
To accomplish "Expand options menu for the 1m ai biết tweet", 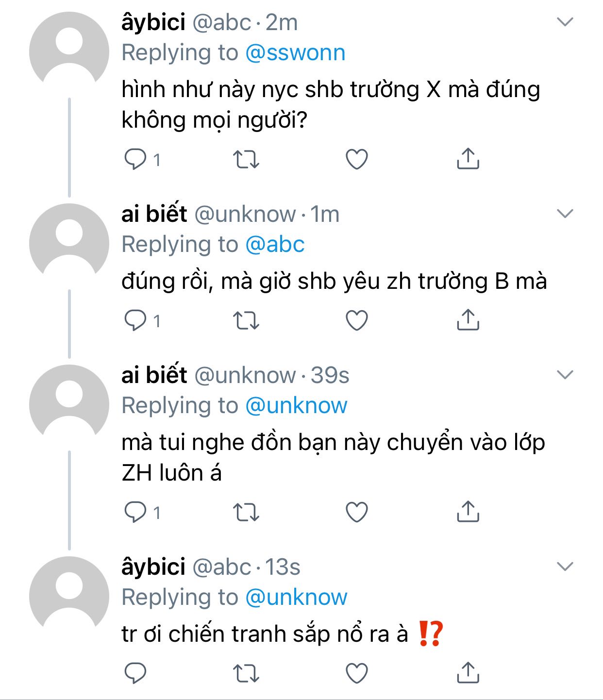I will (565, 214).
